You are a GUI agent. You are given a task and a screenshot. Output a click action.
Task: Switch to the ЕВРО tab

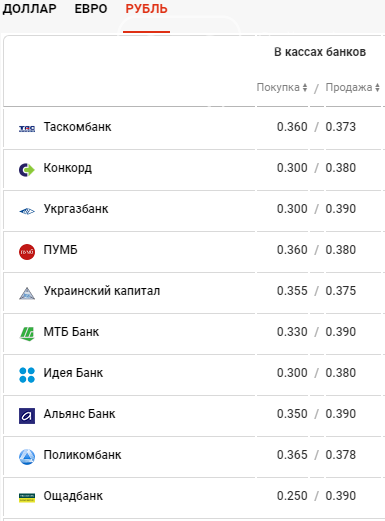point(91,9)
